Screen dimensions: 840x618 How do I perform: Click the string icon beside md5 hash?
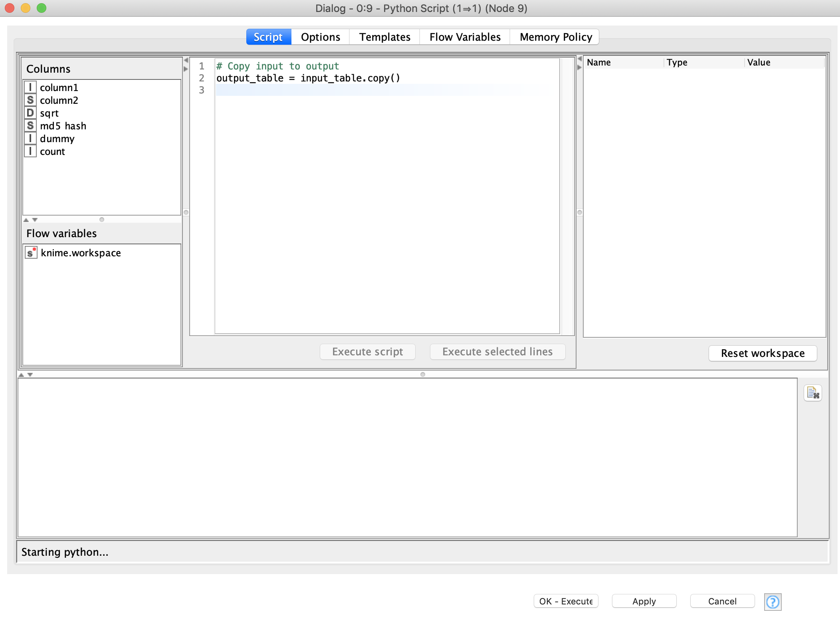point(30,126)
